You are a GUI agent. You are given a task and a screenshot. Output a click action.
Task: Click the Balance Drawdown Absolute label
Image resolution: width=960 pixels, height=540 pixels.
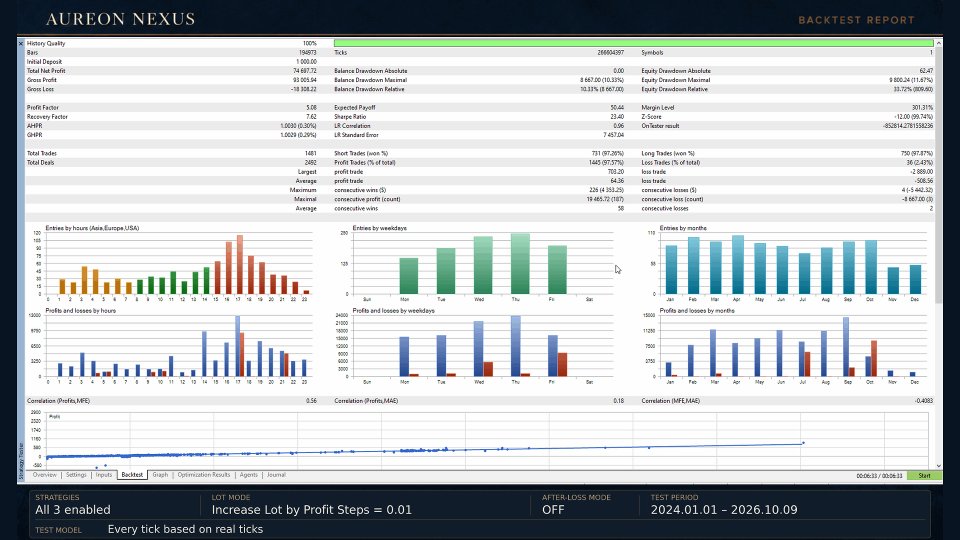(x=370, y=71)
